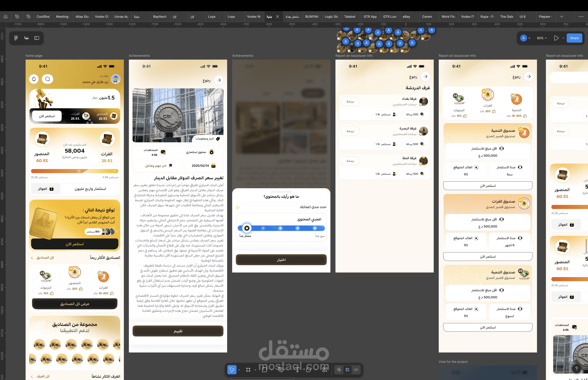This screenshot has height=380, width=588.
Task: Click عرض كل الصناديق button
Action: coord(75,304)
